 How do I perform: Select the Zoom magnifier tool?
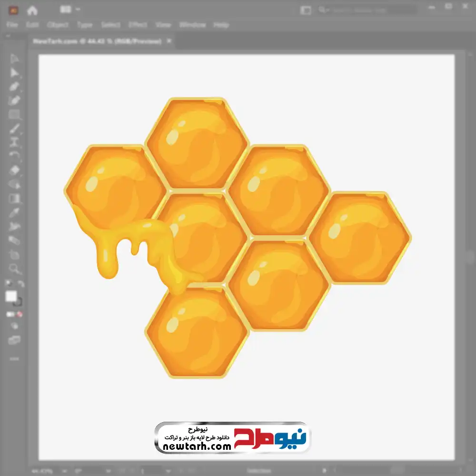(x=15, y=268)
